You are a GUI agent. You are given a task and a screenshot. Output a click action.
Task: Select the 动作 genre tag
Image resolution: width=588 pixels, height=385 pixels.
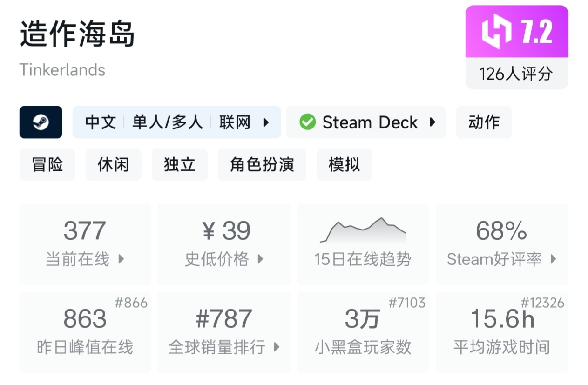tap(484, 122)
